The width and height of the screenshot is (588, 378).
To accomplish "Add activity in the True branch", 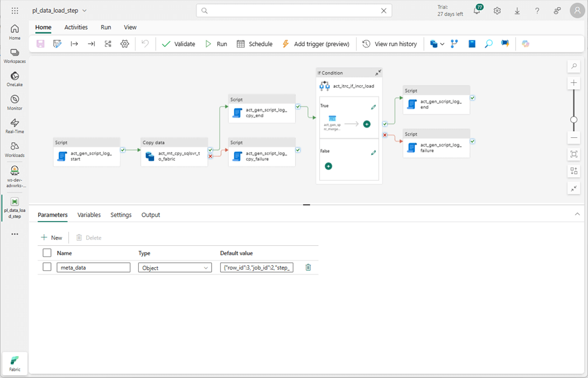I will click(367, 124).
